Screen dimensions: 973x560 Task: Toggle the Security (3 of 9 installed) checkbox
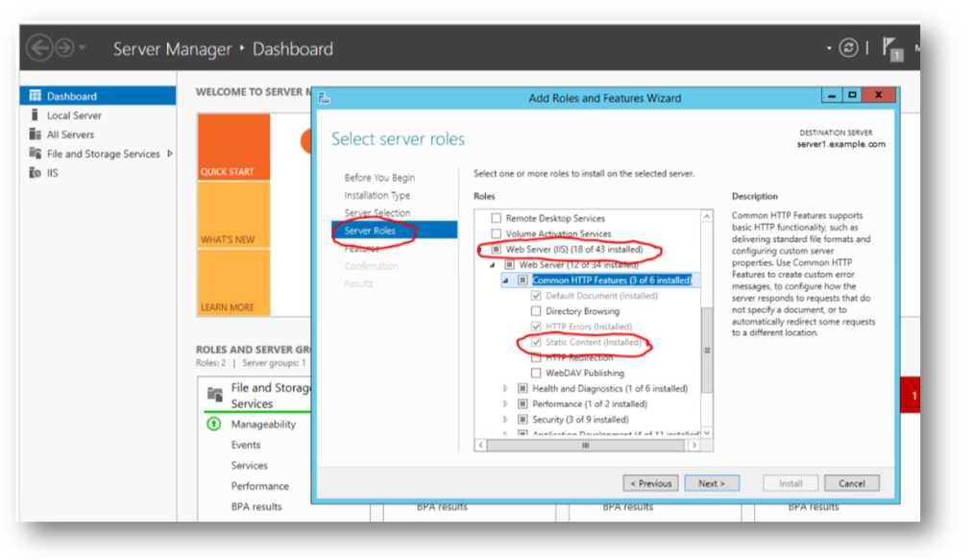pyautogui.click(x=523, y=419)
